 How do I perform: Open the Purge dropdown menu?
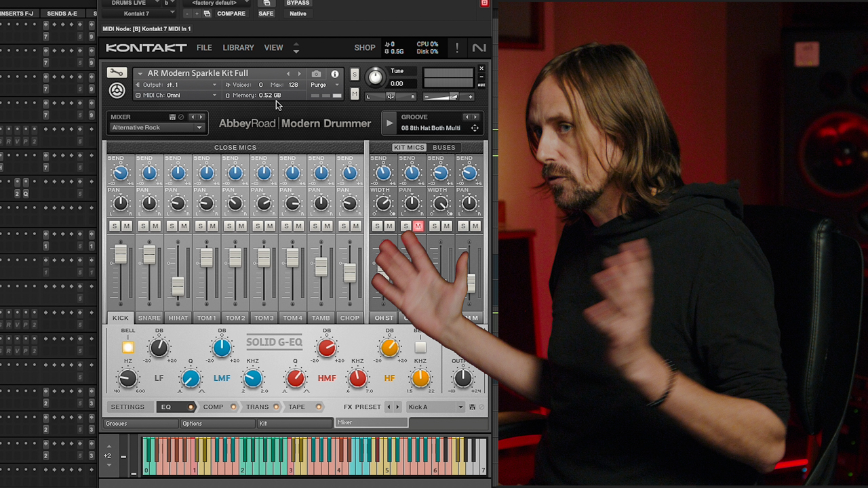[x=325, y=85]
